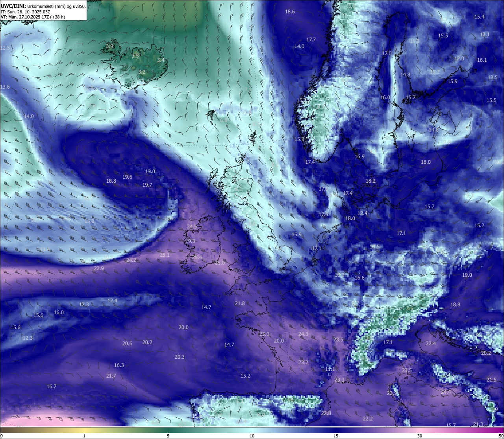
Task: Click the '25.1' value west of Ireland
Action: [165, 255]
